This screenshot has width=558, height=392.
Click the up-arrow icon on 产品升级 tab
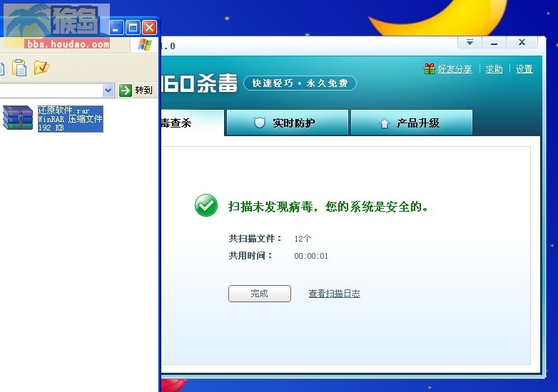coord(384,123)
